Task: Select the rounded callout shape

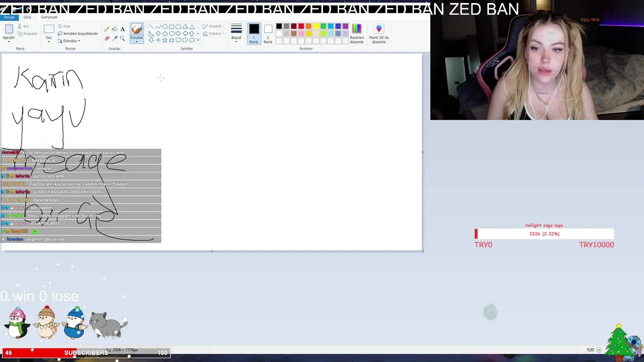Action: [x=178, y=40]
